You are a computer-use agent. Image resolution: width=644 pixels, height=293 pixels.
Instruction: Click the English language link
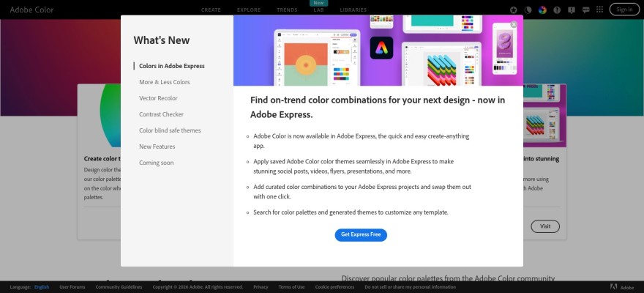[x=42, y=287]
